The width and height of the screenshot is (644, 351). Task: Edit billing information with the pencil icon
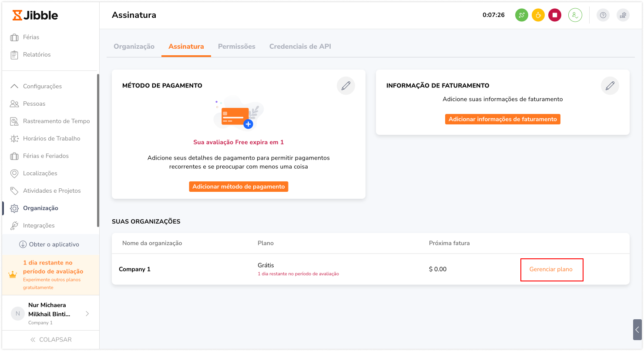(610, 86)
